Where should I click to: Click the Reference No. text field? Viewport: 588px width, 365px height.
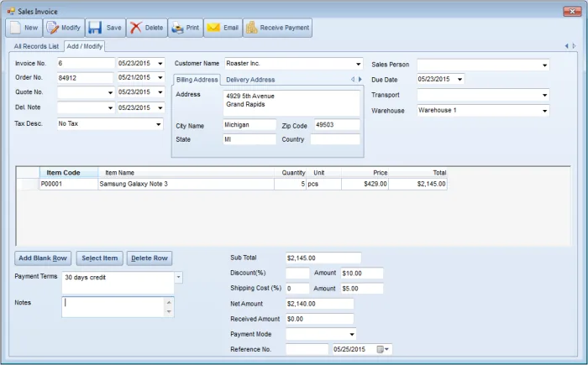pyautogui.click(x=307, y=349)
